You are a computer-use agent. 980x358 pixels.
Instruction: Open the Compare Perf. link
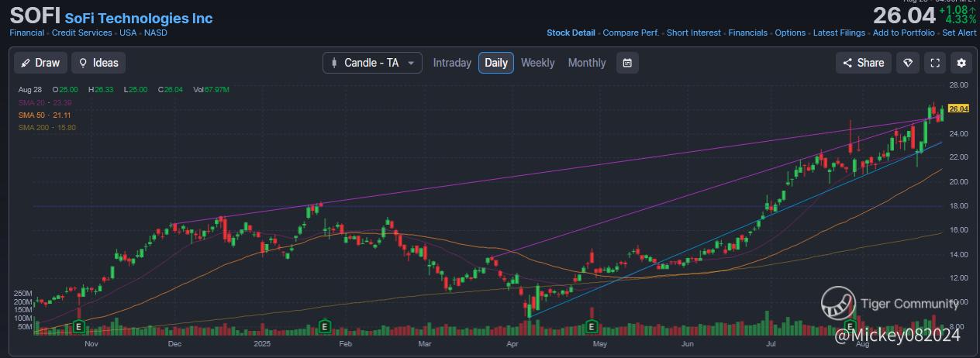pyautogui.click(x=631, y=33)
